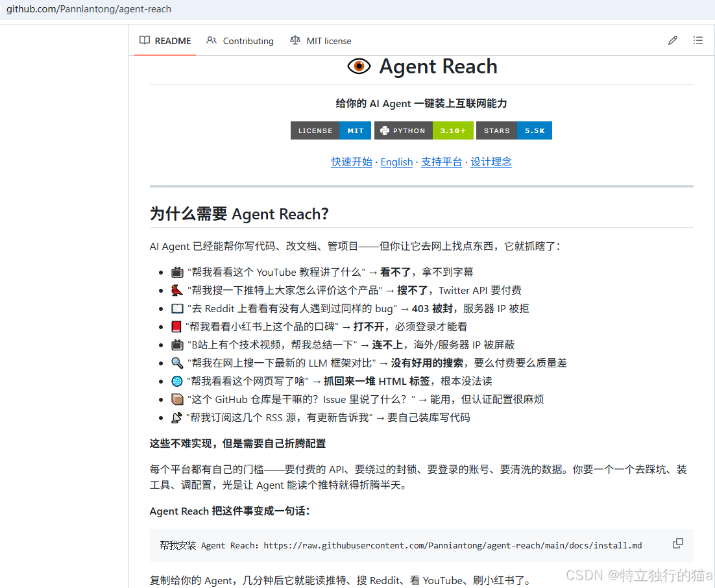Click the LICENSE MIT badge

pos(332,130)
